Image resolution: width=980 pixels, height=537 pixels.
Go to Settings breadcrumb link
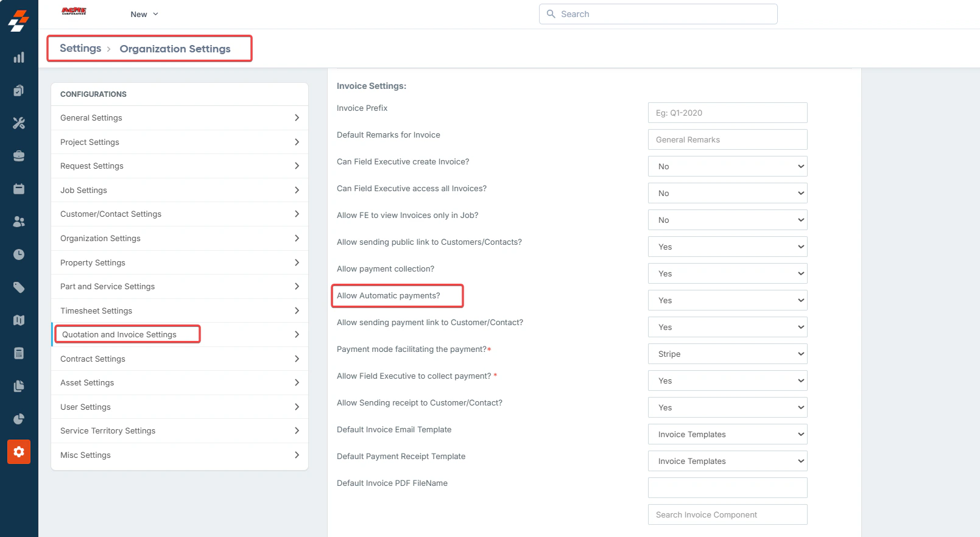(80, 48)
